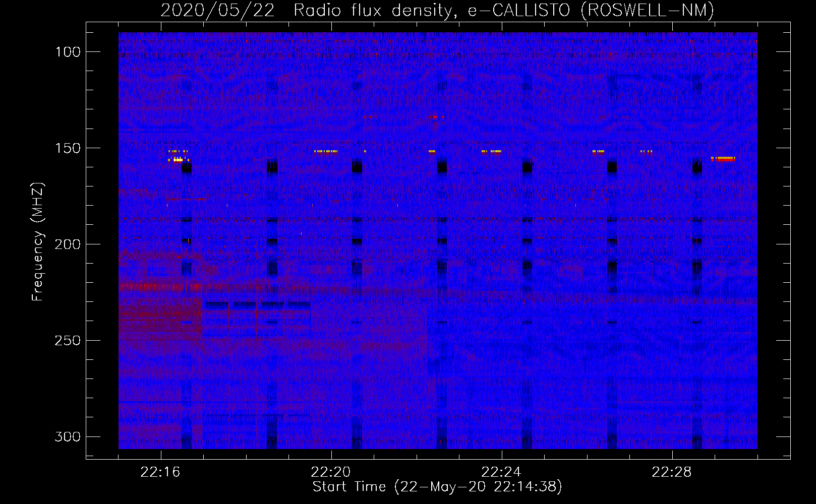Click the 100 frequency tick label

pyautogui.click(x=67, y=52)
